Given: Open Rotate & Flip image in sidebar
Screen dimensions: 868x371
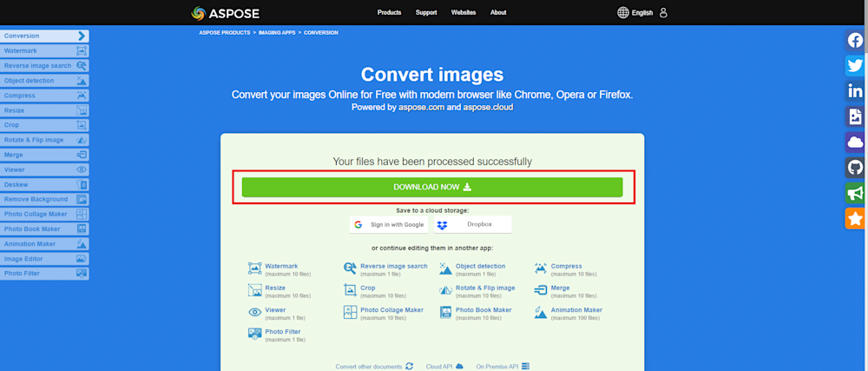Looking at the screenshot, I should click(x=44, y=140).
